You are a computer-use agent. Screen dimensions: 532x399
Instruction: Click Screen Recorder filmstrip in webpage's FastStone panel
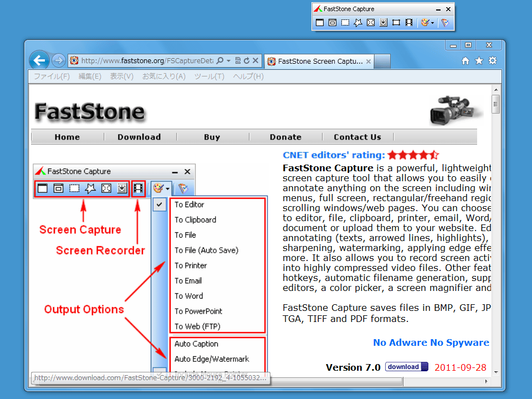[138, 188]
